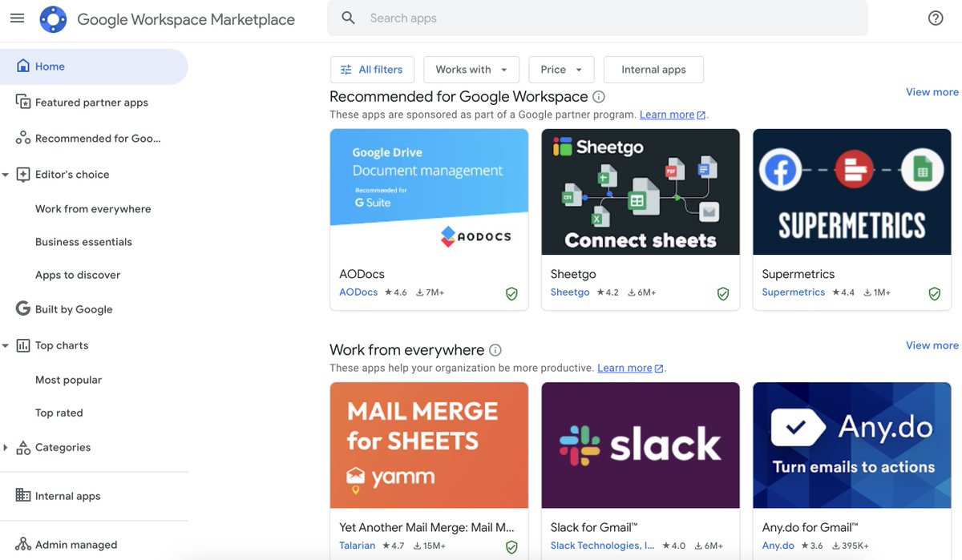Open the help question mark icon
The width and height of the screenshot is (962, 560).
click(x=936, y=18)
